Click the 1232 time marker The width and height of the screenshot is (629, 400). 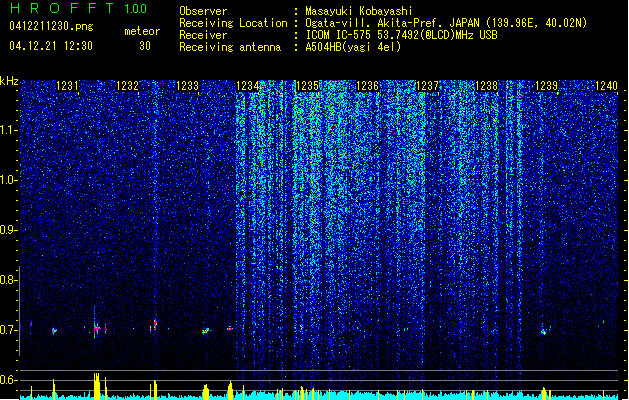click(x=127, y=86)
